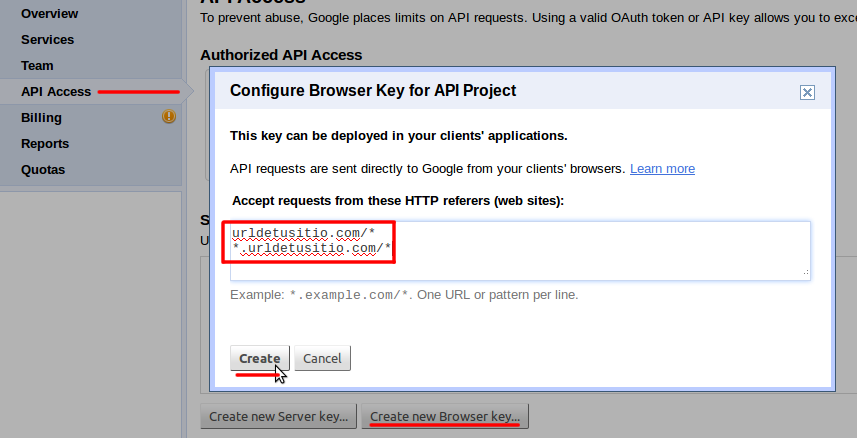
Task: Open Reports from the sidebar
Action: pyautogui.click(x=45, y=143)
